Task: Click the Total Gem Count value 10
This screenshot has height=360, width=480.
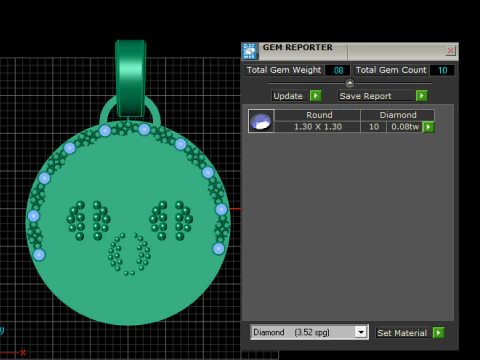Action: (442, 70)
